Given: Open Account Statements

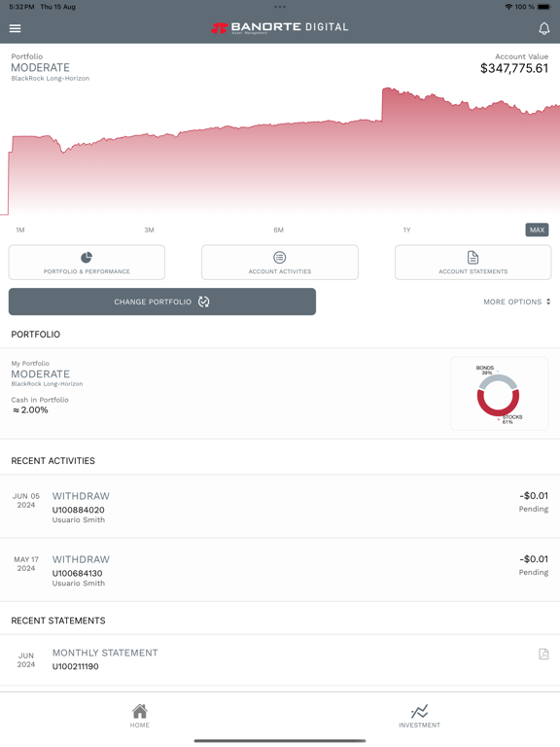Looking at the screenshot, I should tap(472, 262).
